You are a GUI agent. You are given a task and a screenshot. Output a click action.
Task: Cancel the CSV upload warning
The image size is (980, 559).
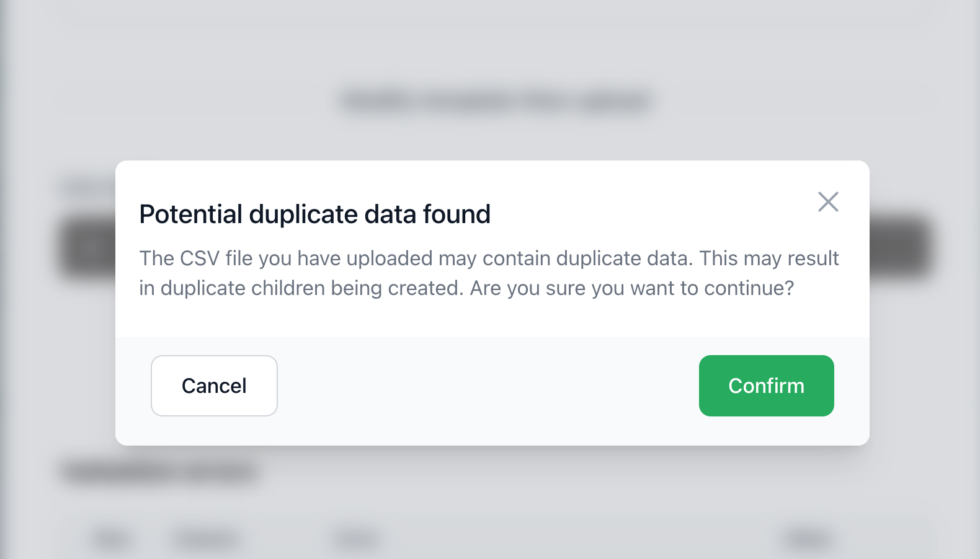(214, 385)
